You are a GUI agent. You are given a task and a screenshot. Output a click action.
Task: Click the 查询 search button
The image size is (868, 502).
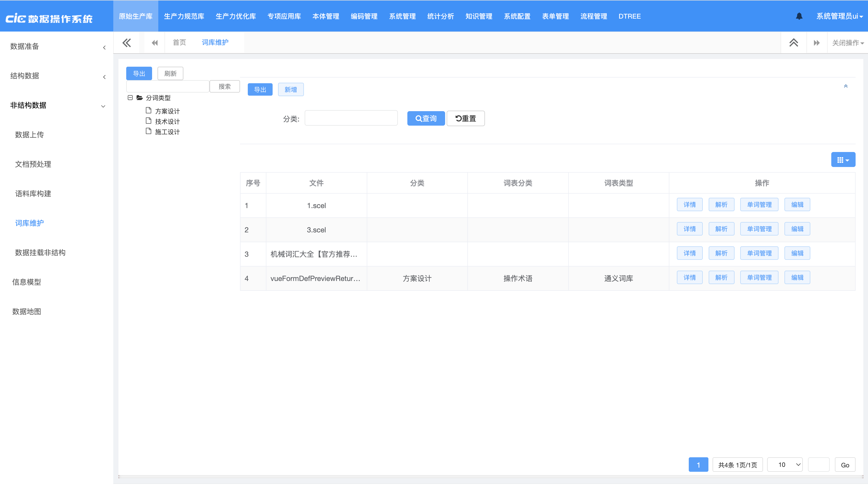click(426, 118)
